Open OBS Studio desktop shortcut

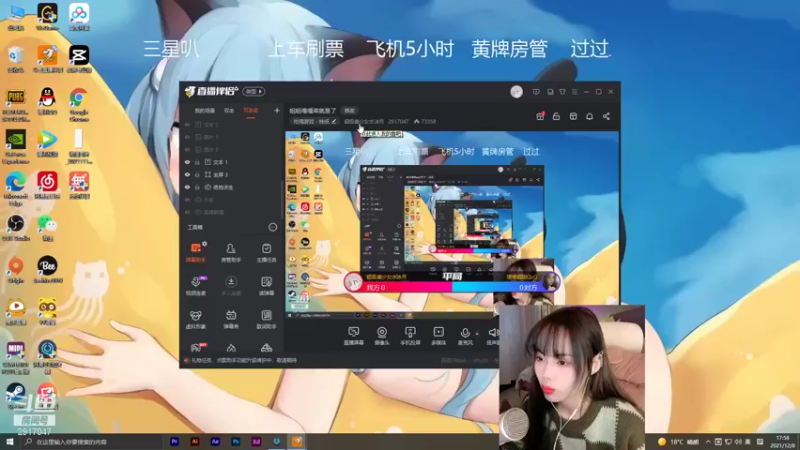point(16,228)
